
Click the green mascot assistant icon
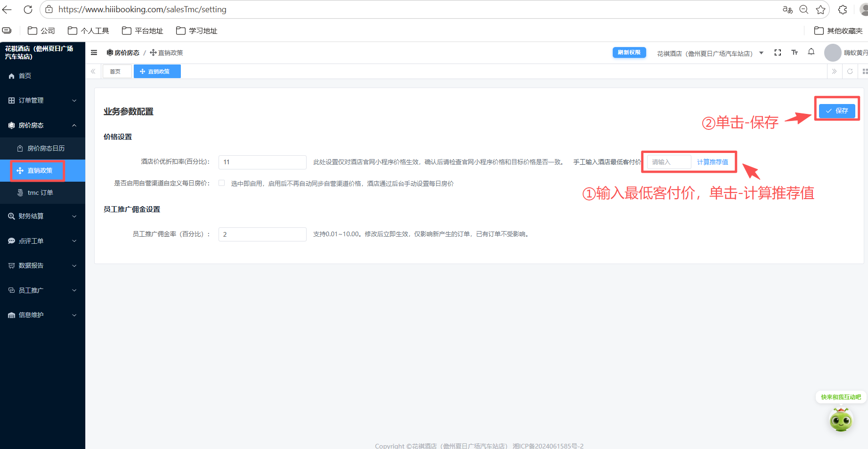841,420
